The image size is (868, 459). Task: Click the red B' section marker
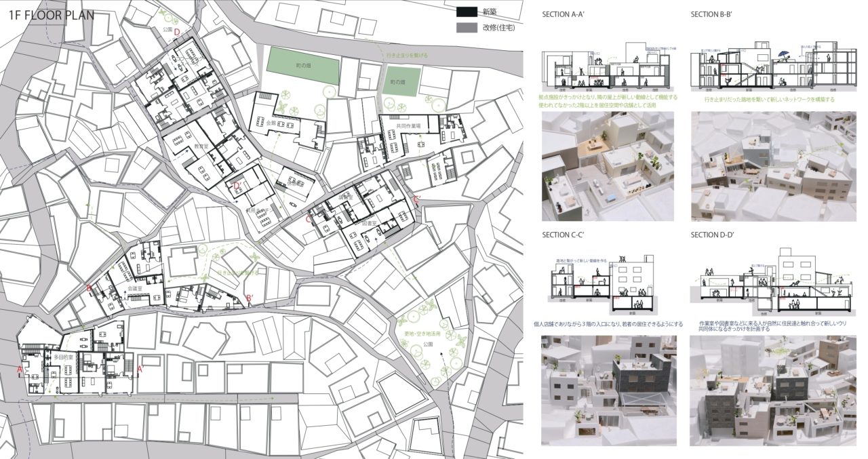(x=250, y=298)
